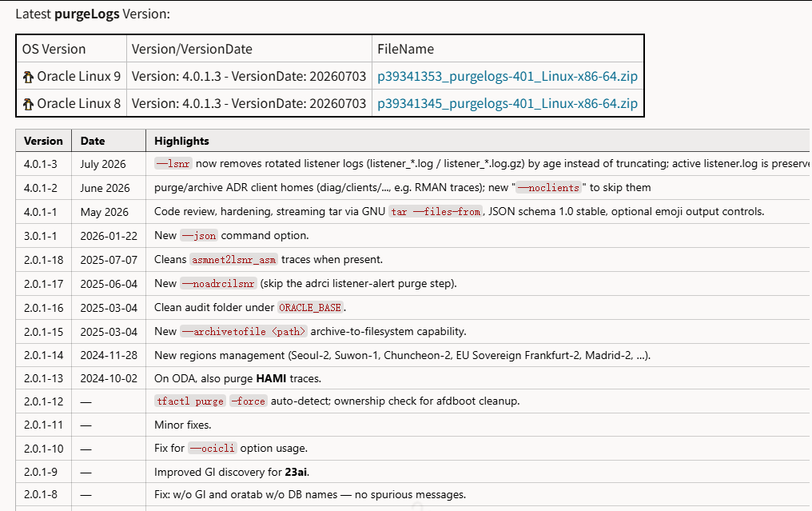Click the Minor fixes. highlight text

[183, 425]
